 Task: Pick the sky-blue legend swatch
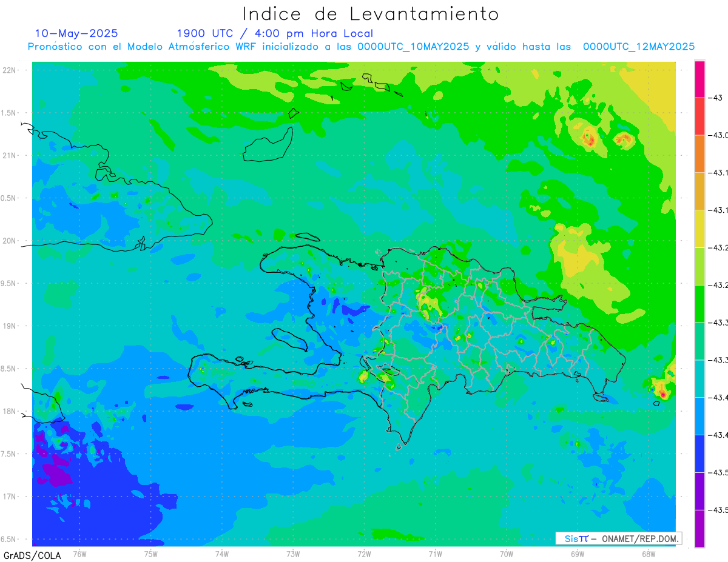699,416
